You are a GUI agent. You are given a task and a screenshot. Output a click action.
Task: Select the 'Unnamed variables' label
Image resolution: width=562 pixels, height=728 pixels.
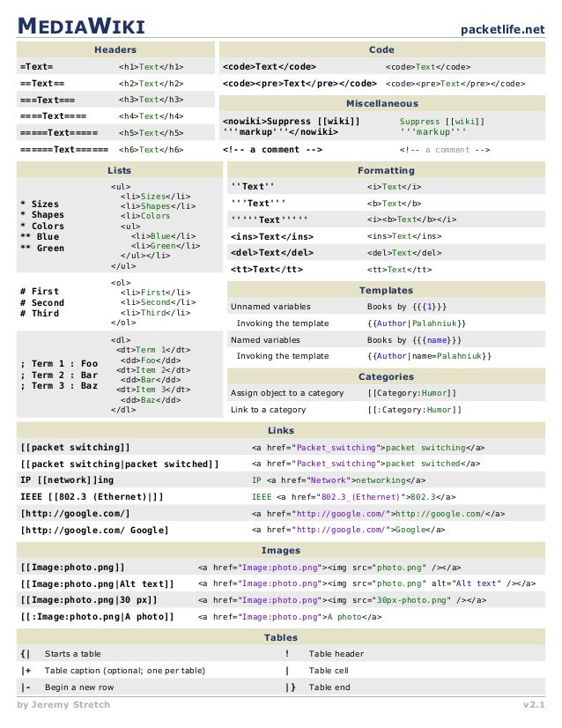pyautogui.click(x=270, y=307)
